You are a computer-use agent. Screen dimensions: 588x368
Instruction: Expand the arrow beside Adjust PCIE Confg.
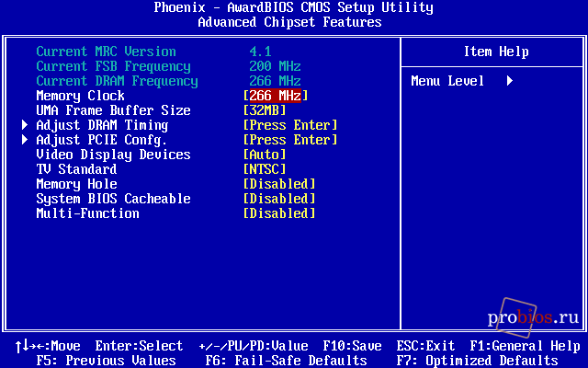25,139
